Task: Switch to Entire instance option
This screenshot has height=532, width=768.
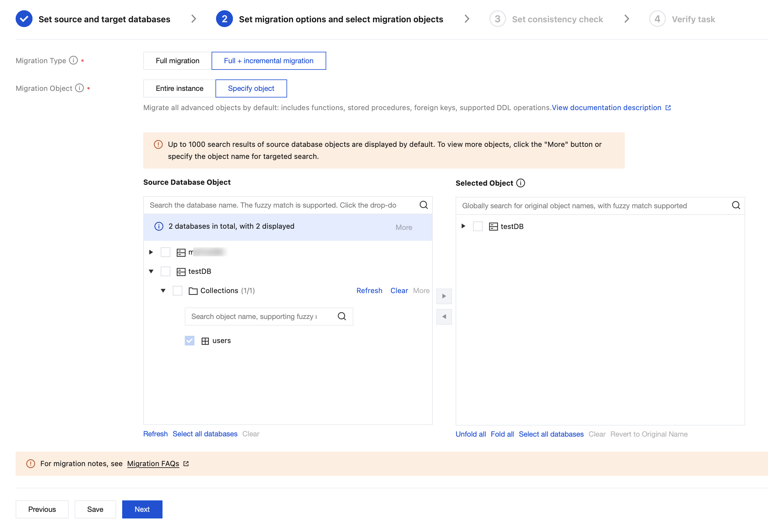Action: [x=179, y=88]
